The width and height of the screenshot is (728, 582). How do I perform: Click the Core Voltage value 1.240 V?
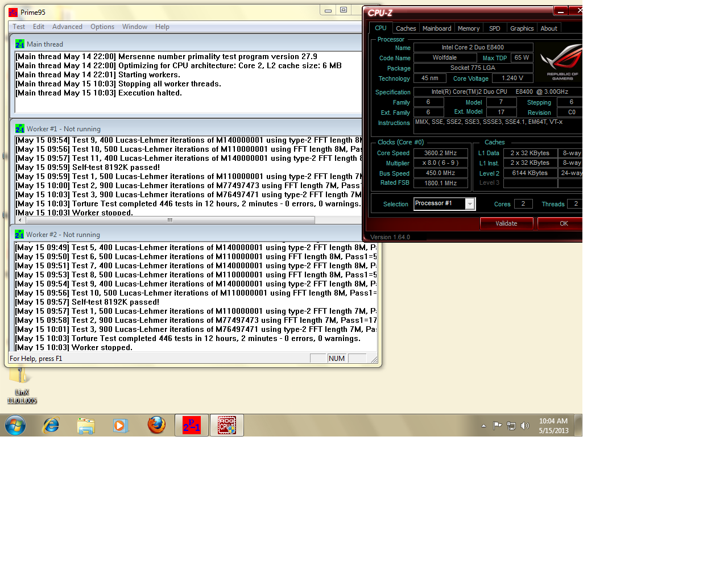point(512,78)
